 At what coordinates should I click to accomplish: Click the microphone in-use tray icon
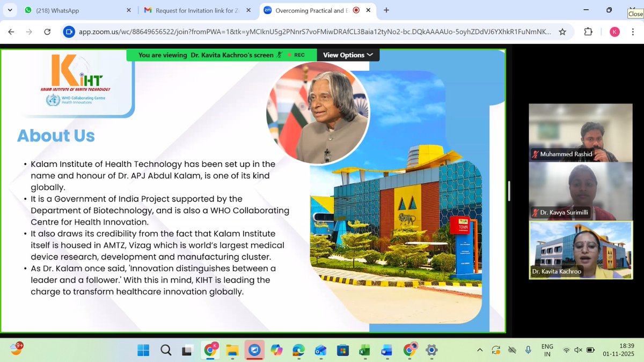[528, 350]
